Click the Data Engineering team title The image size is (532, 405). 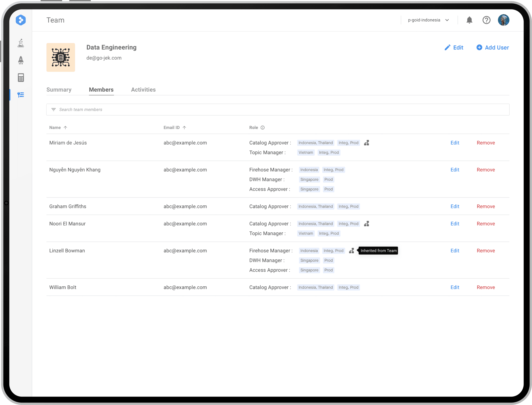pyautogui.click(x=111, y=47)
